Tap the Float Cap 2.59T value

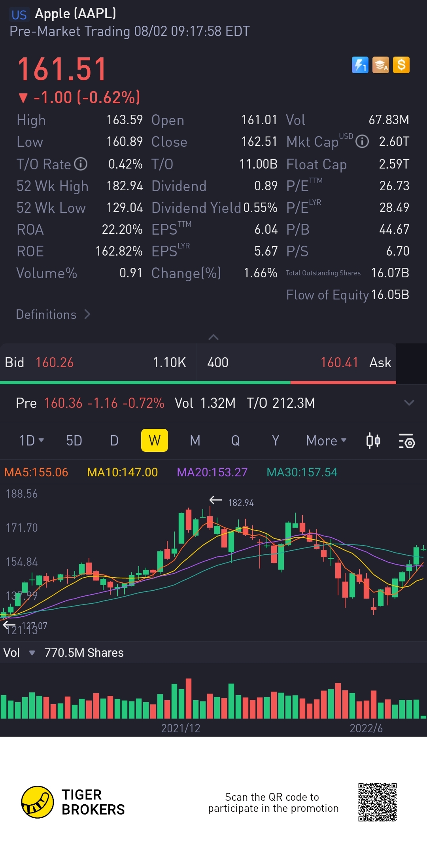tap(394, 164)
